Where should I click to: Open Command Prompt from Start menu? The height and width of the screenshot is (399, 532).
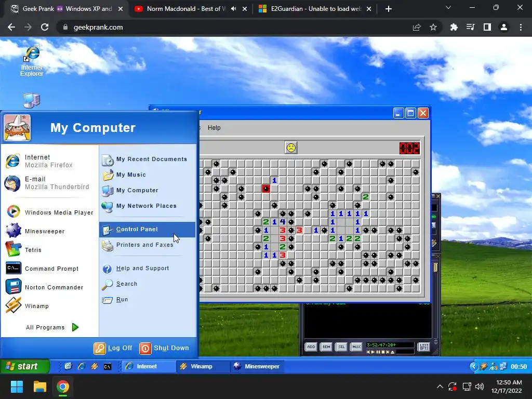(x=49, y=269)
